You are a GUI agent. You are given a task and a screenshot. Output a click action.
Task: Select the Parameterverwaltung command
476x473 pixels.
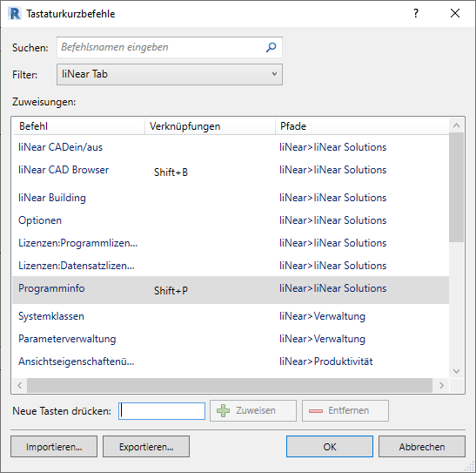tap(67, 339)
